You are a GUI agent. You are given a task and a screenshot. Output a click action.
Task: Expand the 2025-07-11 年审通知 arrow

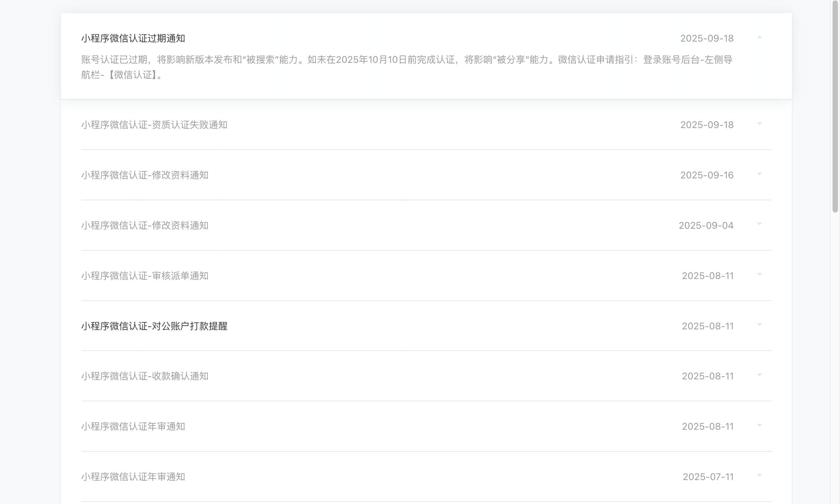pyautogui.click(x=759, y=476)
